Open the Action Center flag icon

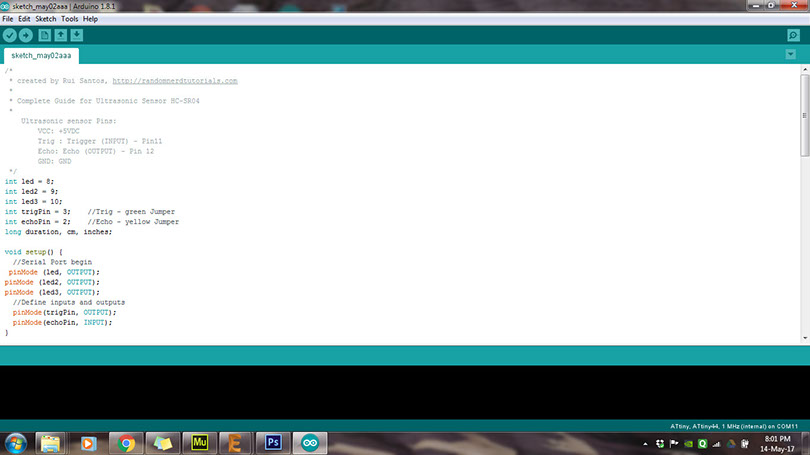point(674,444)
